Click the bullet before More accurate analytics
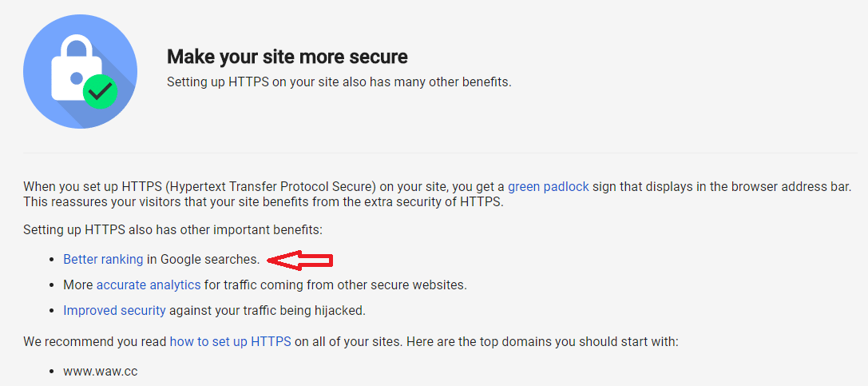868x386 pixels. point(51,286)
